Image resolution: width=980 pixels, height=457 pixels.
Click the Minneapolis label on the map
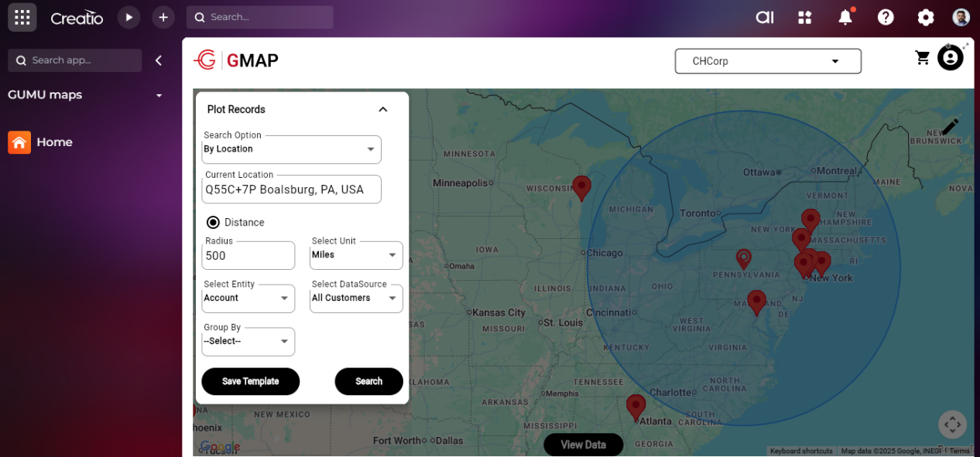point(461,183)
